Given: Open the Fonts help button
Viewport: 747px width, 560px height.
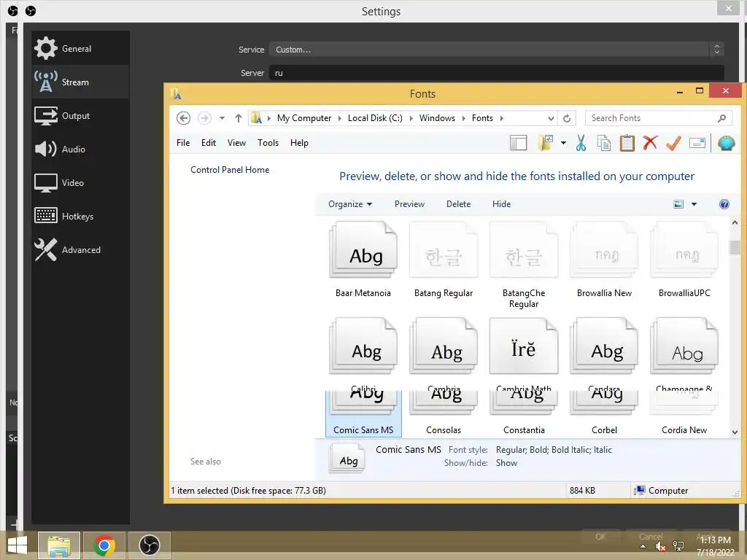Looking at the screenshot, I should [x=724, y=204].
